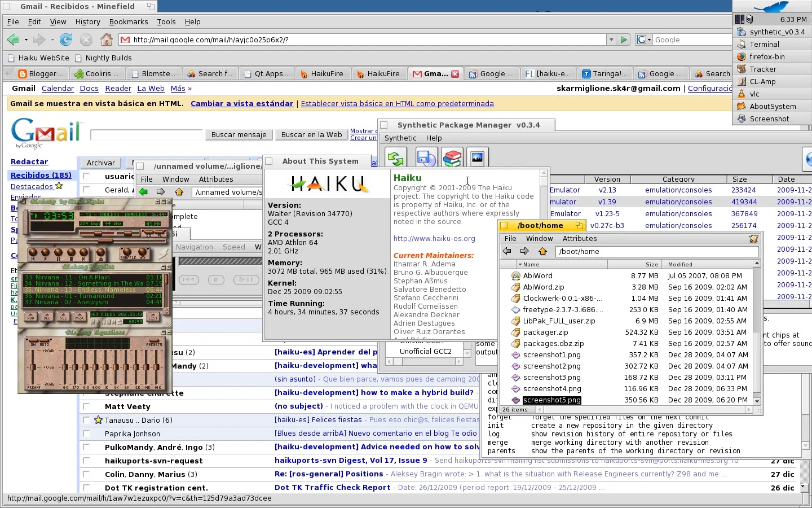Click the CL-Amp seek position slider
Image resolution: width=812 pixels, height=508 pixels.
coord(96,242)
